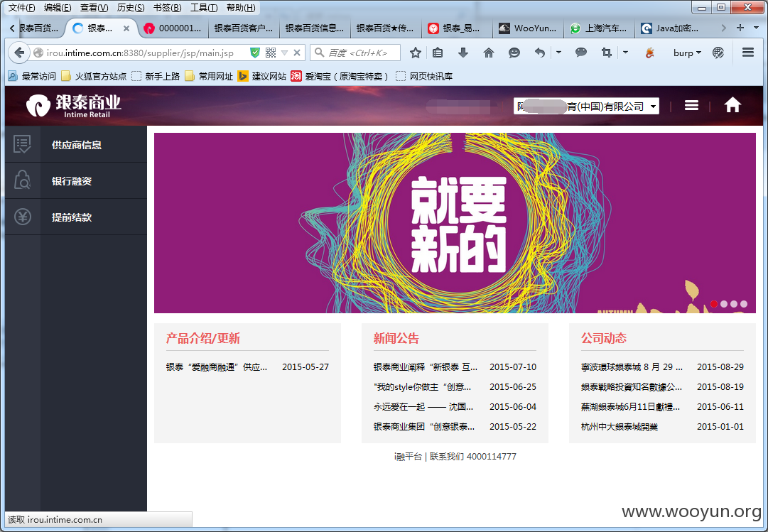
Task: Click the white home icon in site header
Action: 732,105
